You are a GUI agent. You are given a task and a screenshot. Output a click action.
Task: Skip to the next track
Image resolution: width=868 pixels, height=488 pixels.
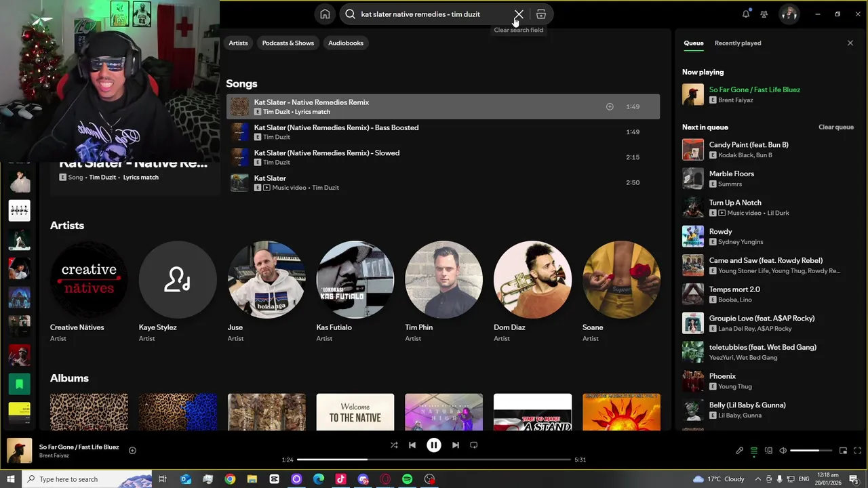click(x=456, y=445)
